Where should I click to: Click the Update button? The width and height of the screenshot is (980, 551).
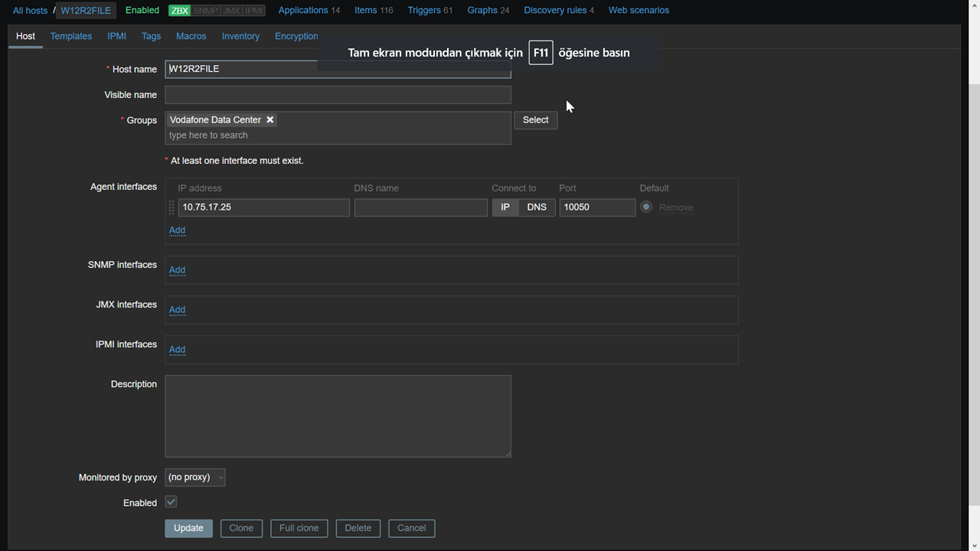click(188, 528)
